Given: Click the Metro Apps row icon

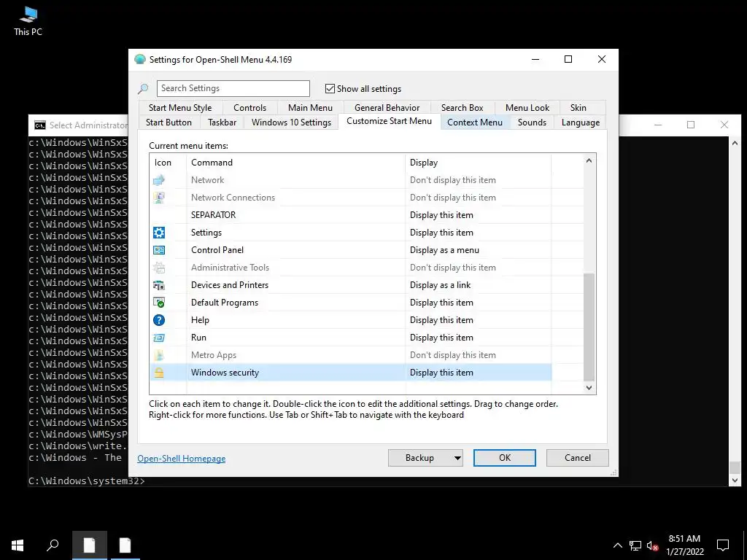Looking at the screenshot, I should coord(159,355).
